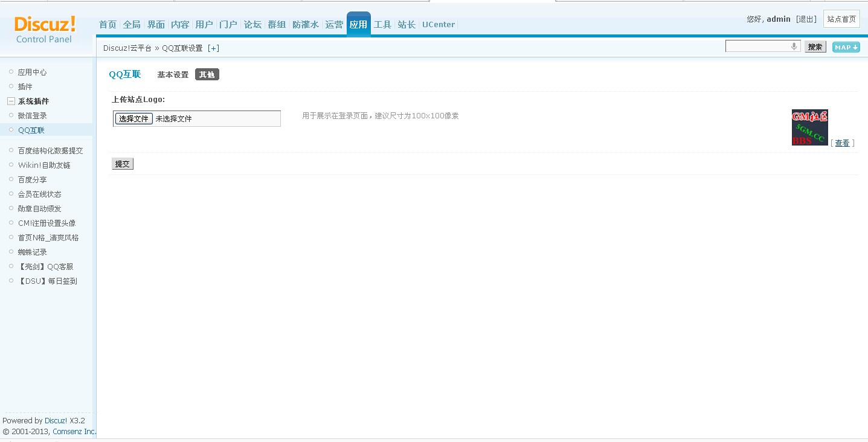The image size is (868, 442).
Task: Click the 站点首页 button
Action: tap(841, 19)
